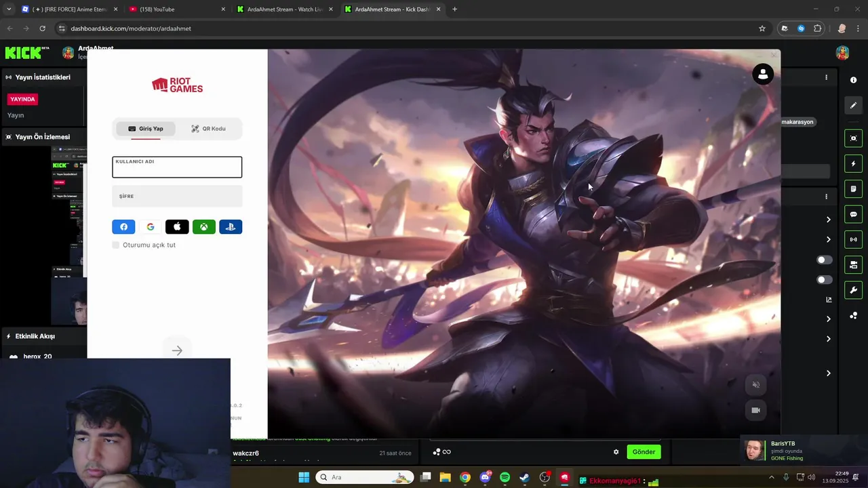The width and height of the screenshot is (868, 488).
Task: Open the Kick user avatar in the header
Action: 843,53
